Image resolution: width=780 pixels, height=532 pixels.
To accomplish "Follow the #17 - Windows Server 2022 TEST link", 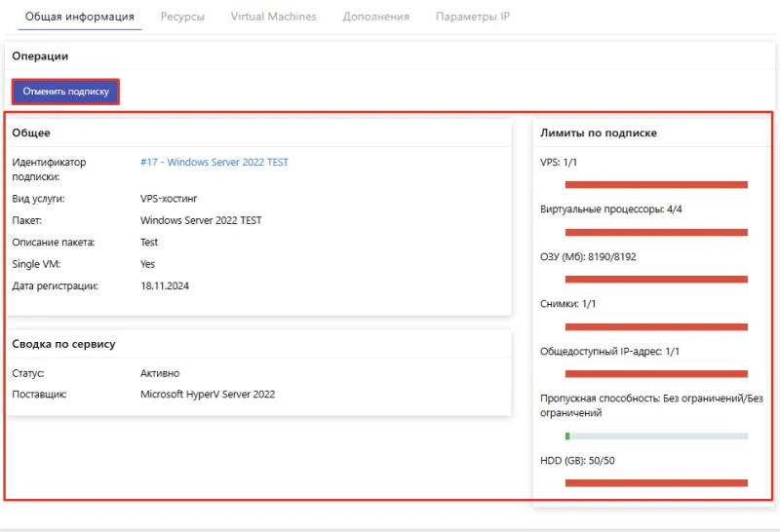I will tap(214, 163).
